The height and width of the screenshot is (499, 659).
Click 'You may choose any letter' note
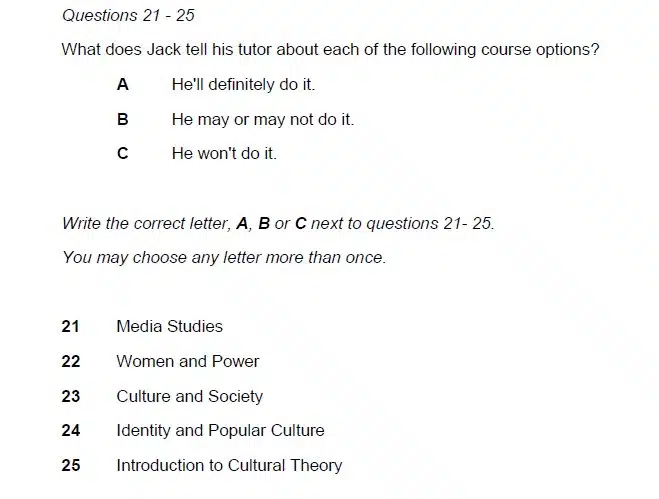click(x=224, y=257)
